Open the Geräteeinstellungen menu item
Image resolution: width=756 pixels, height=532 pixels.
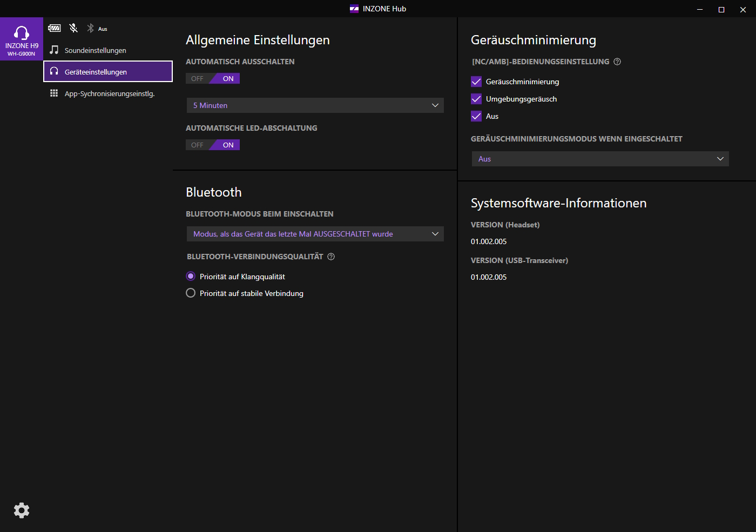coord(108,71)
